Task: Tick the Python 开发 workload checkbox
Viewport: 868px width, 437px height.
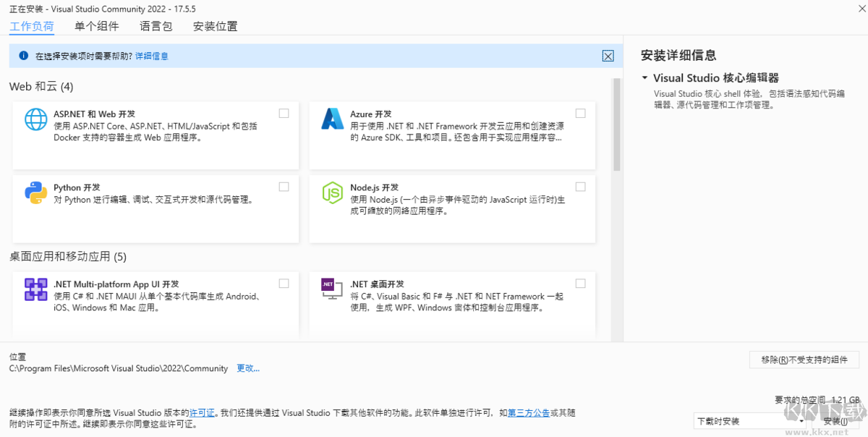Action: (284, 187)
